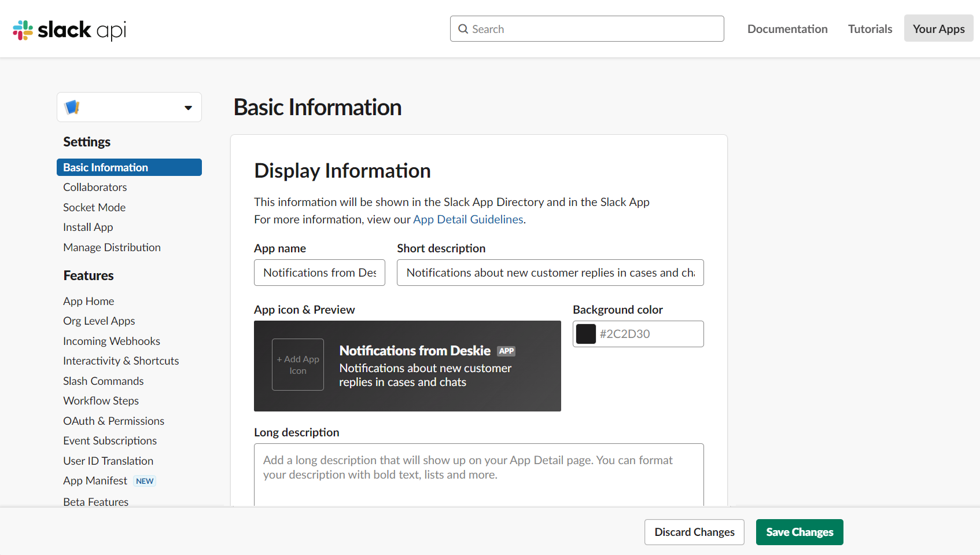Open Your Apps in the top navigation
This screenshot has height=555, width=980.
[x=938, y=28]
